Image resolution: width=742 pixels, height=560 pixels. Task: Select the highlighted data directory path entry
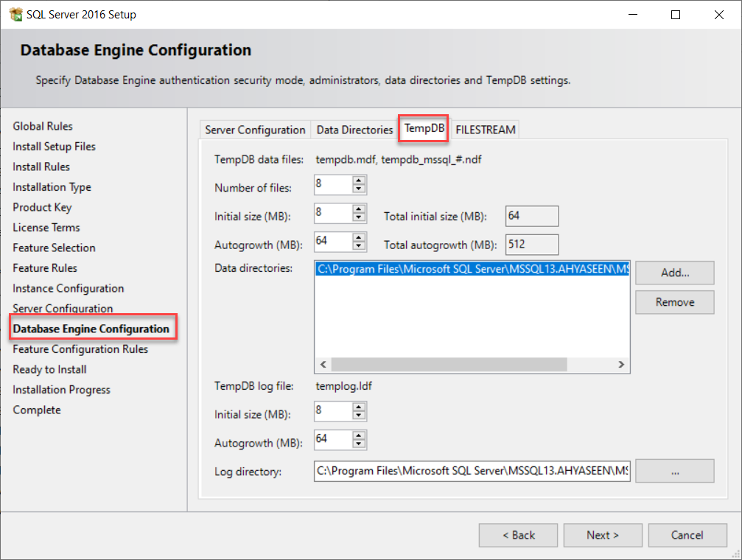[x=472, y=270]
